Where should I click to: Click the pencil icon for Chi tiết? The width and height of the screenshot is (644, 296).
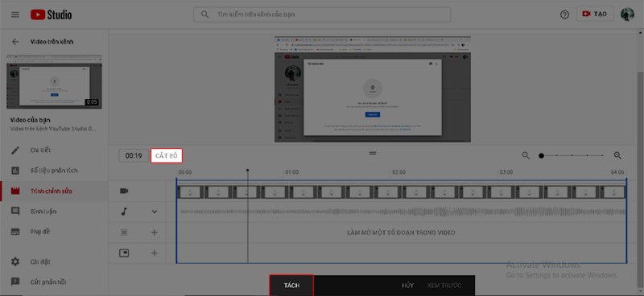tap(15, 150)
